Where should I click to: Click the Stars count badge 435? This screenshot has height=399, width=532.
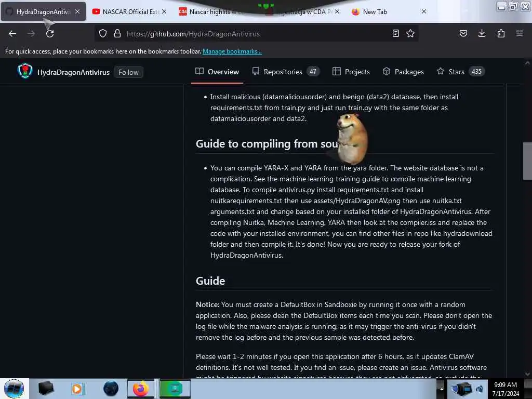(x=476, y=72)
